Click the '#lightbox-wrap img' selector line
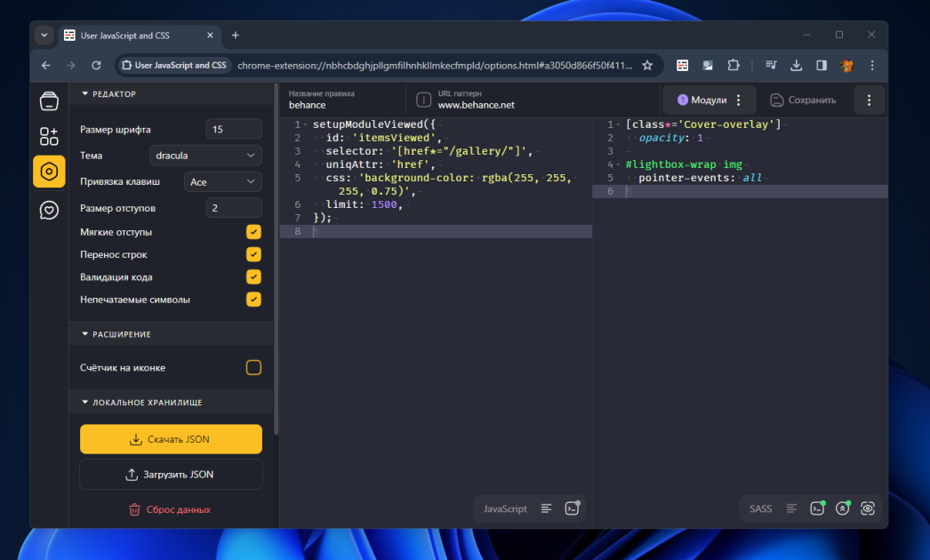 click(x=684, y=164)
